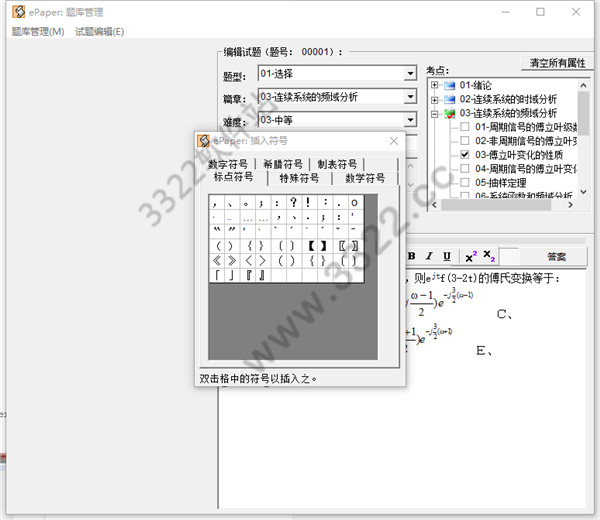Switch to the 希腊符号 tab
This screenshot has width=600, height=520.
point(283,164)
